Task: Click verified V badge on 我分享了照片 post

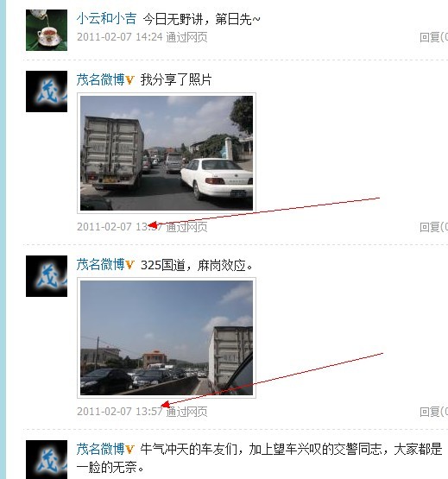Action: click(x=129, y=80)
